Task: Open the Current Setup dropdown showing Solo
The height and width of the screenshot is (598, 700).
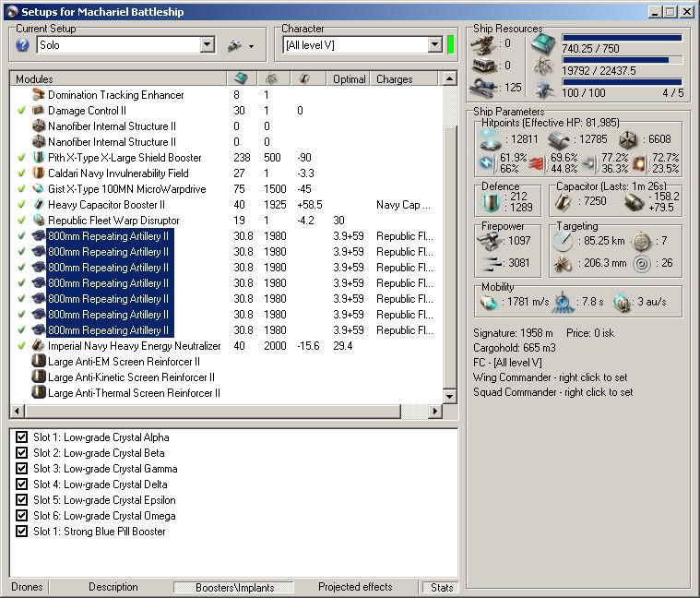Action: (x=207, y=45)
